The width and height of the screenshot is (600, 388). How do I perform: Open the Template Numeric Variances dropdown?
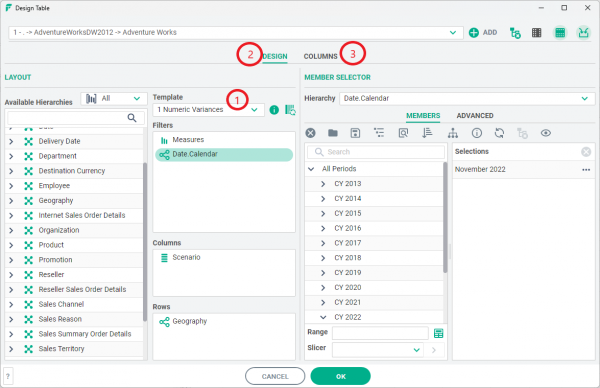[209, 110]
